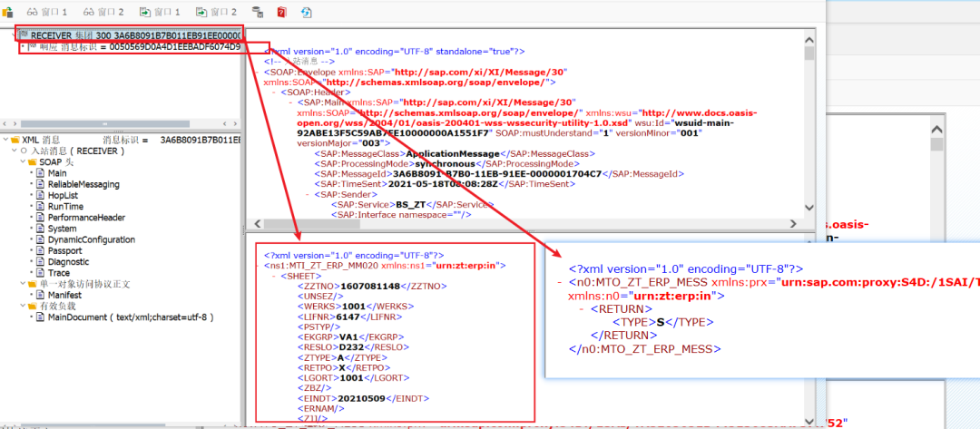Collapse the SOAP:Header XML node minus sign
The image size is (980, 429).
pyautogui.click(x=274, y=93)
